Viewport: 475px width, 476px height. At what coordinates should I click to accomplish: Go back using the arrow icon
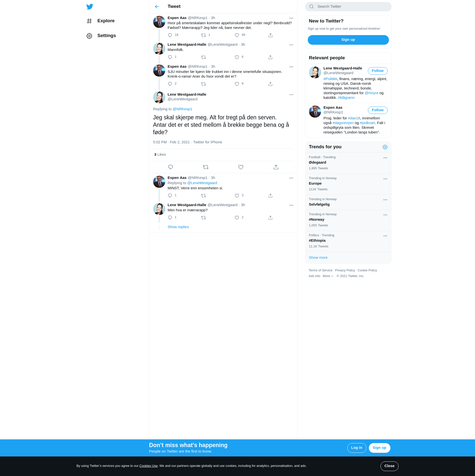[x=157, y=7]
